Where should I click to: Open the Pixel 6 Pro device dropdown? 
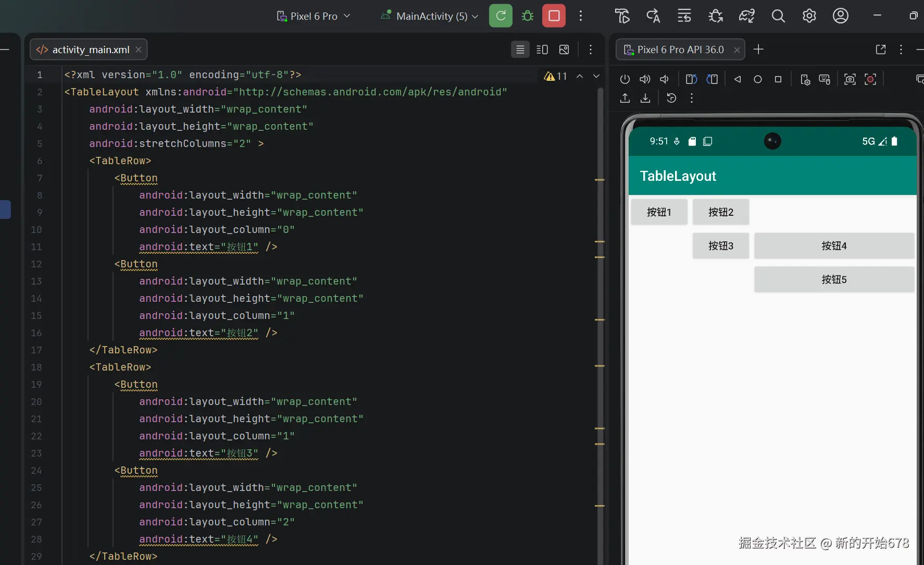(314, 16)
